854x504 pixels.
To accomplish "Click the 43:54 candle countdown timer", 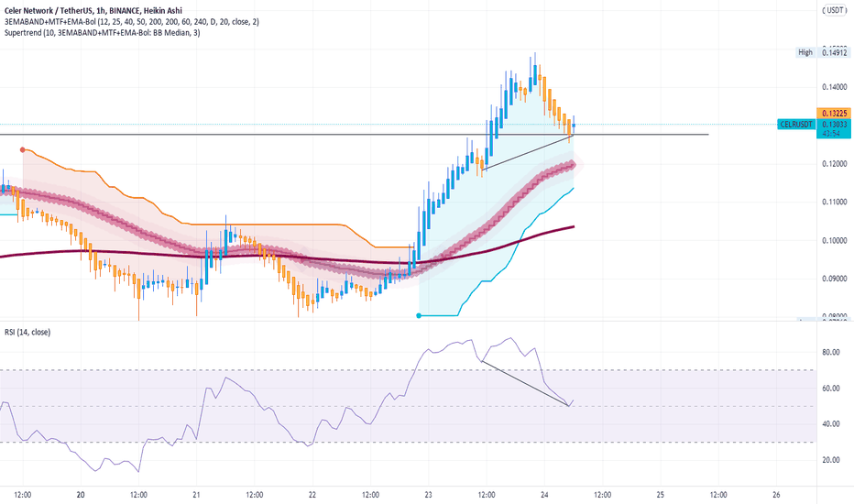I will (x=830, y=134).
